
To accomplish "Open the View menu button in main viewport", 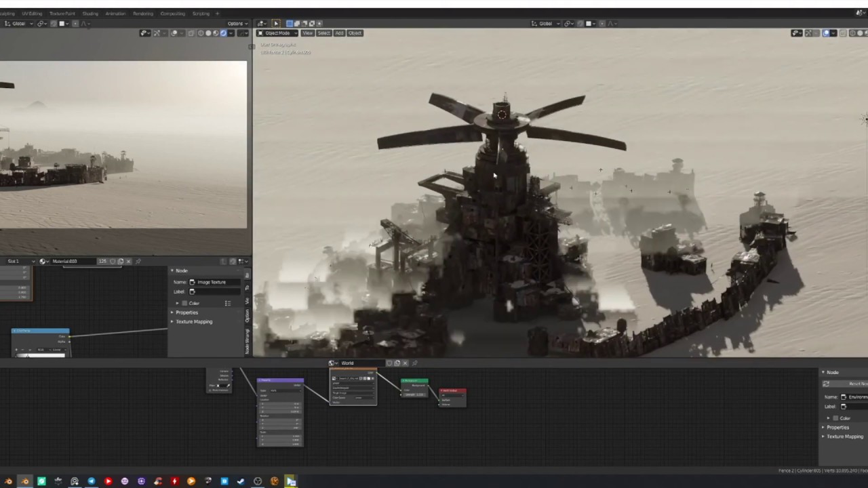I will point(308,33).
